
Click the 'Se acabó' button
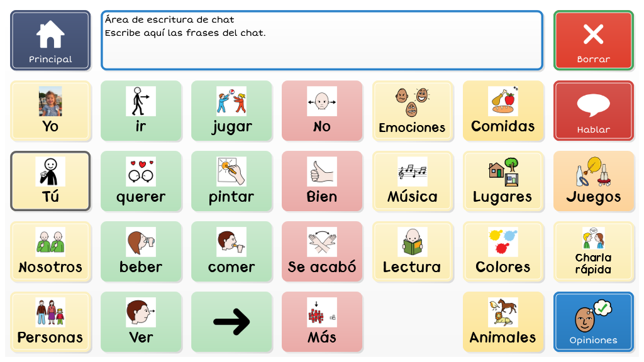coord(322,251)
